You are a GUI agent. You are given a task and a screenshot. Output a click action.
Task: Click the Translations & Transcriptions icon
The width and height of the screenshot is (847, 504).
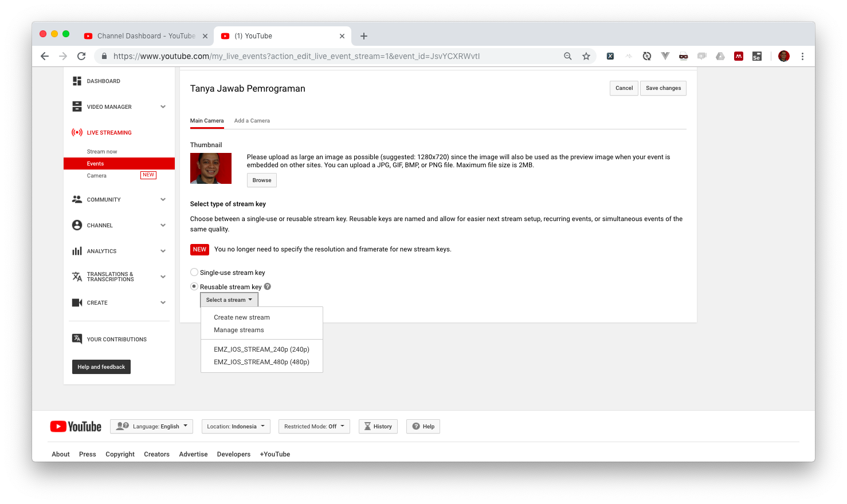[x=77, y=277]
